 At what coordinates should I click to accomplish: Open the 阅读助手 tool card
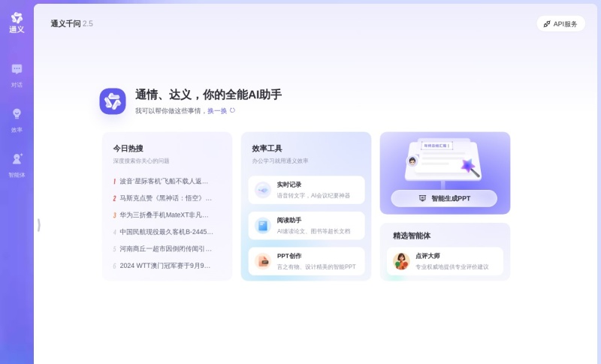[x=307, y=226]
